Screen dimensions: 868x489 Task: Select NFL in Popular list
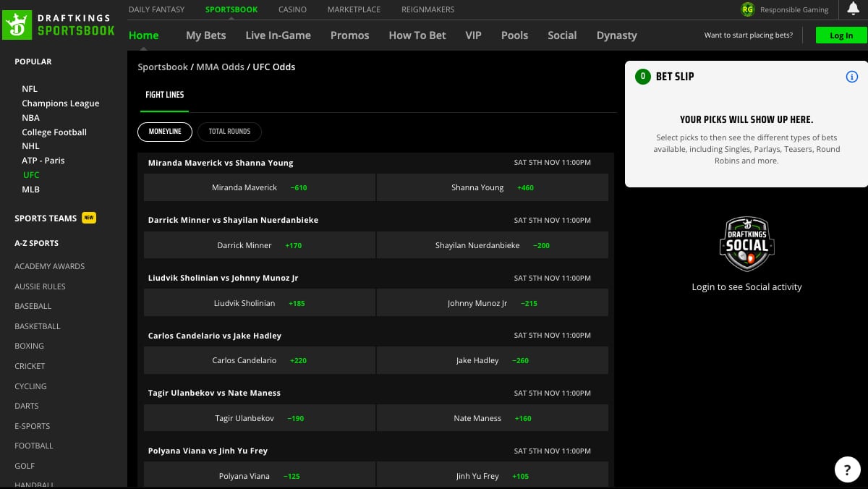30,89
